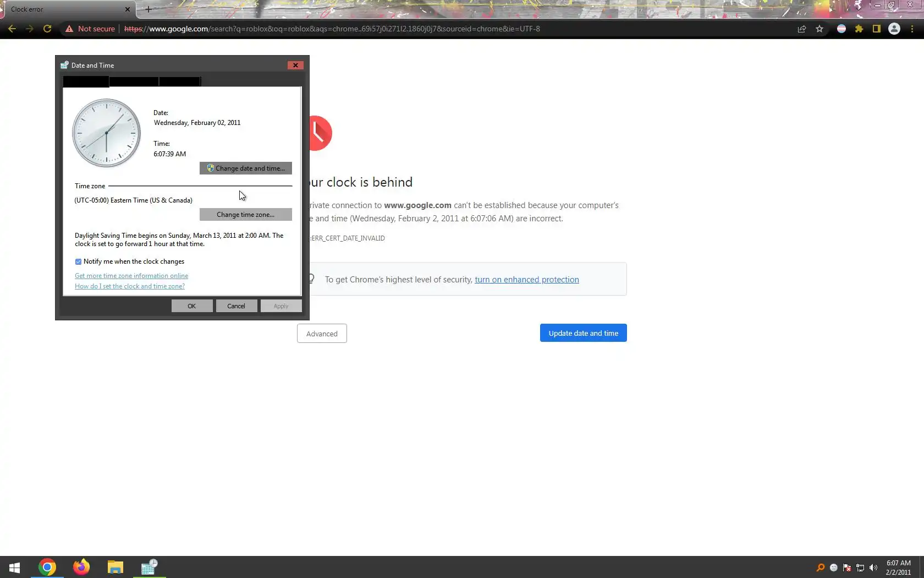
Task: Click orange magnifier tray icon
Action: 821,568
